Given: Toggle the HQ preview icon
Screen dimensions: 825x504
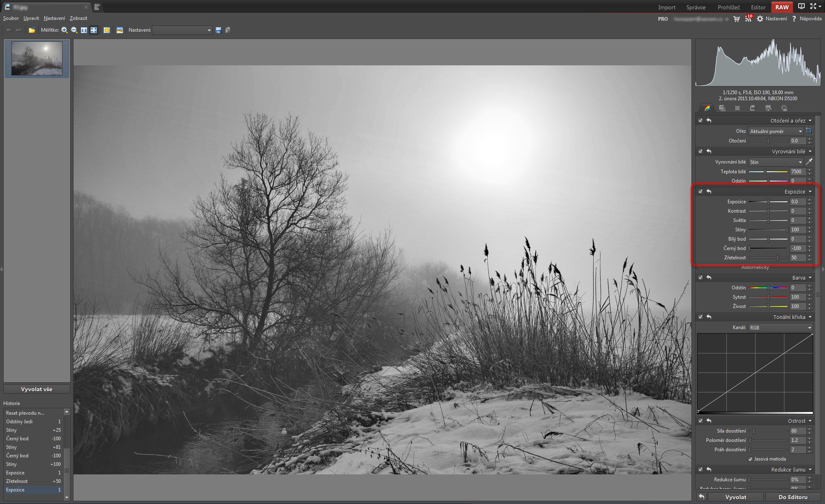Looking at the screenshot, I should click(120, 30).
